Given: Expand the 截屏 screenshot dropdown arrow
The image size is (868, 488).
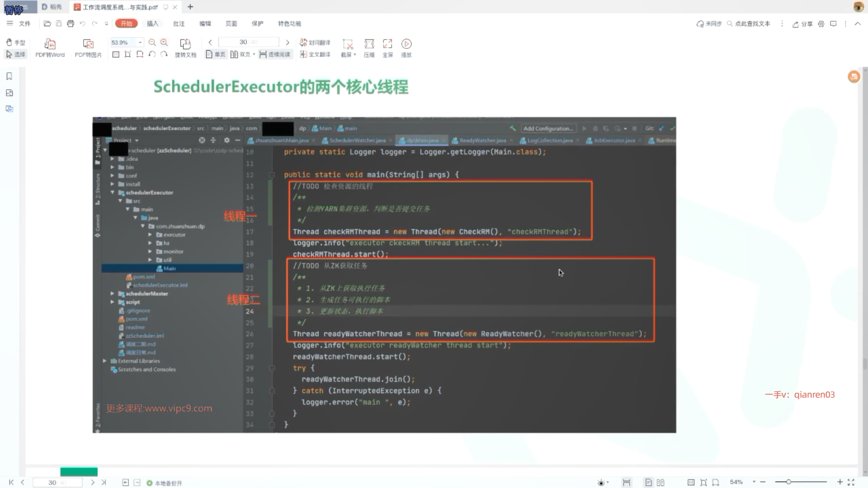Looking at the screenshot, I should (355, 55).
